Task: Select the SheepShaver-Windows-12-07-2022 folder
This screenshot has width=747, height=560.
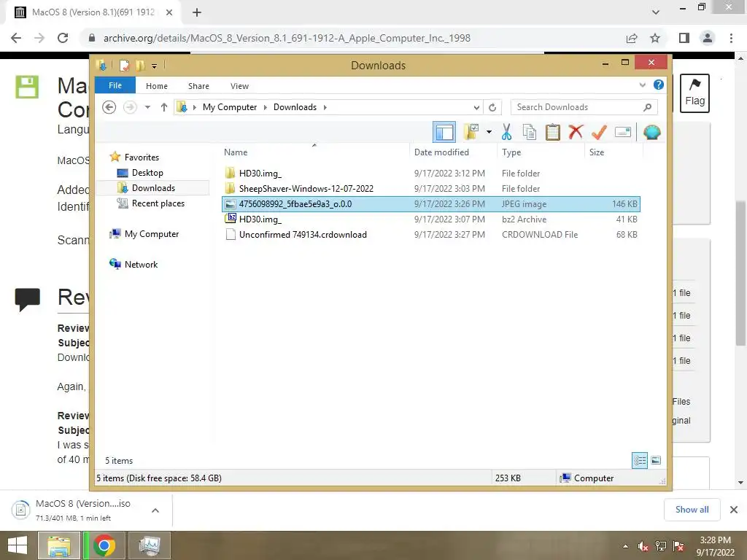Action: click(431, 189)
